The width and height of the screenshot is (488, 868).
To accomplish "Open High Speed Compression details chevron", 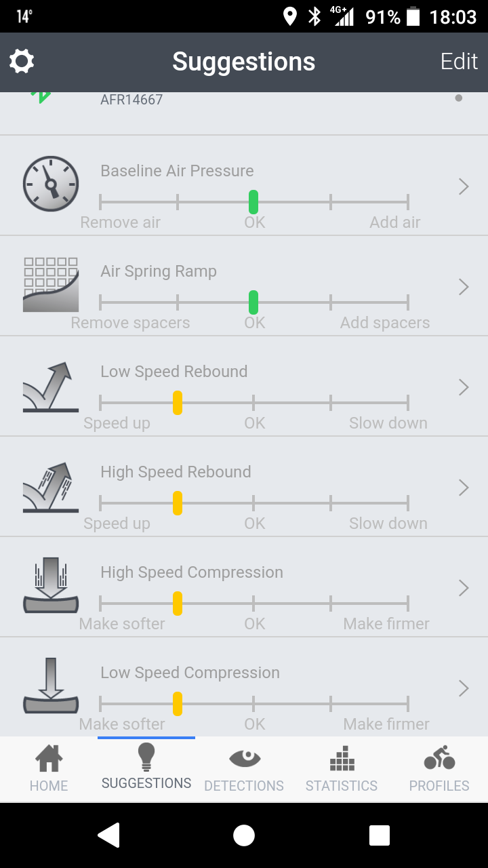I will click(x=464, y=588).
